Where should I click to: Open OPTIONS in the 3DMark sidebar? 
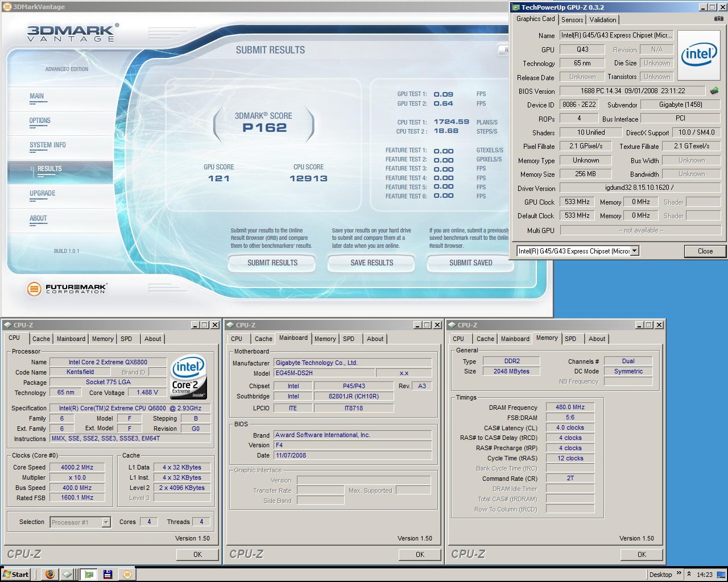40,120
